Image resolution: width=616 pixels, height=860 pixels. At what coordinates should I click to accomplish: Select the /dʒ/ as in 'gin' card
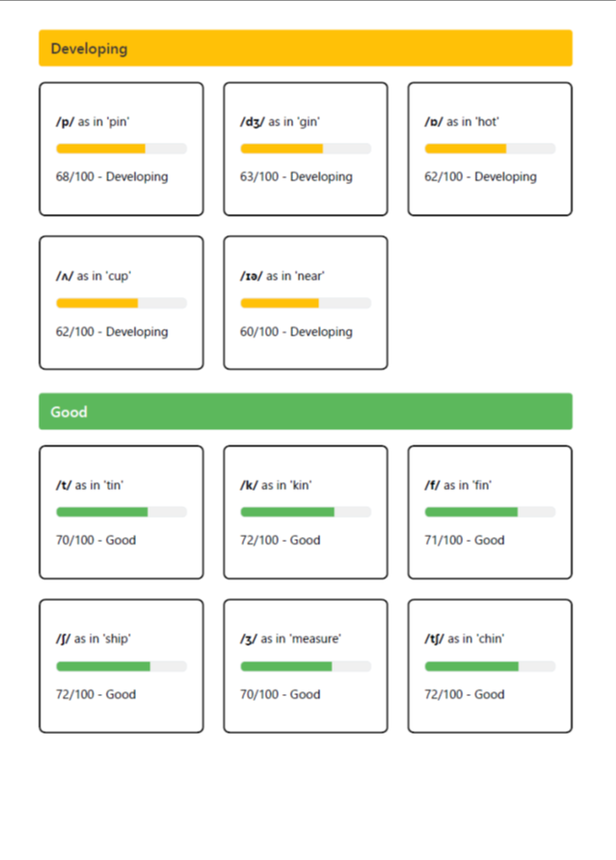click(x=306, y=149)
